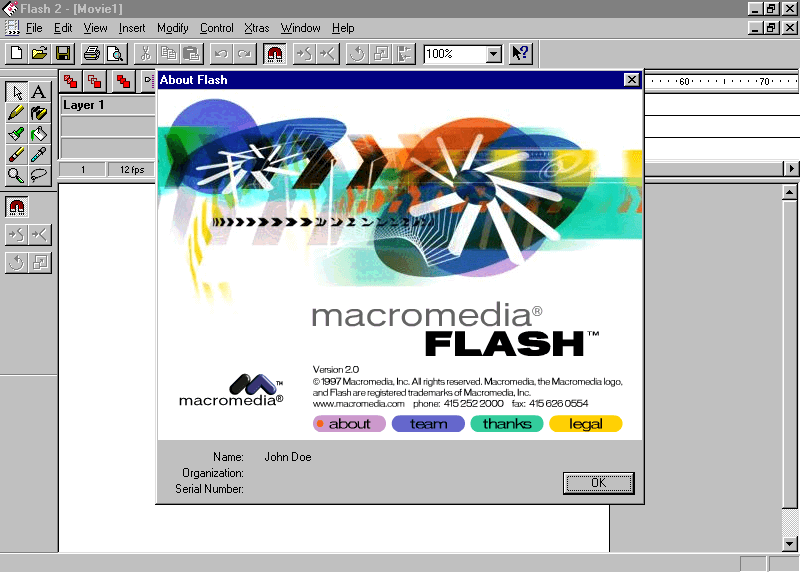Select the Pencil tool
This screenshot has width=800, height=572.
[x=16, y=113]
